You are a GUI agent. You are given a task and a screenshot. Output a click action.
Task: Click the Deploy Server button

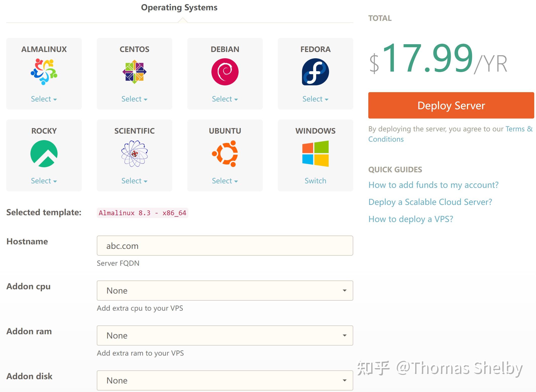(451, 105)
